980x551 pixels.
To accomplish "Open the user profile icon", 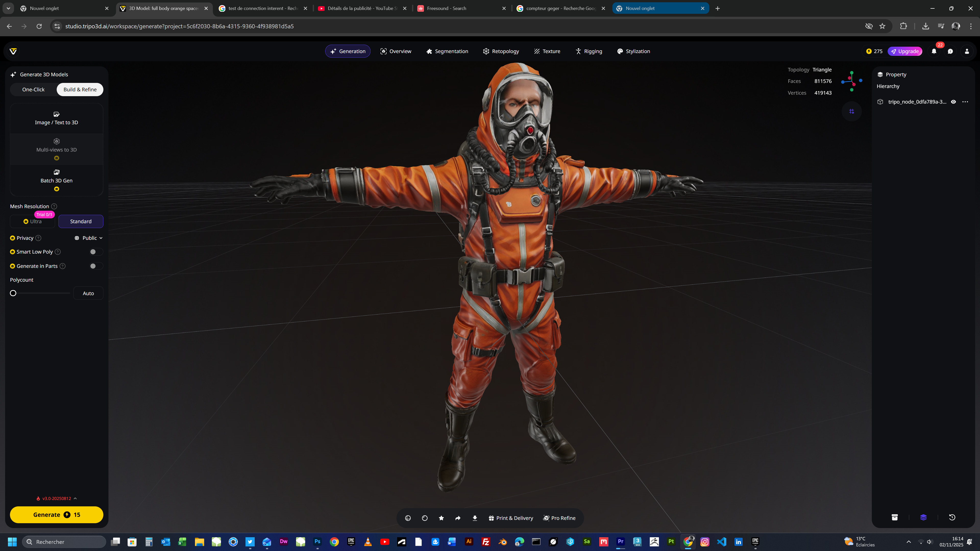I will 967,51.
